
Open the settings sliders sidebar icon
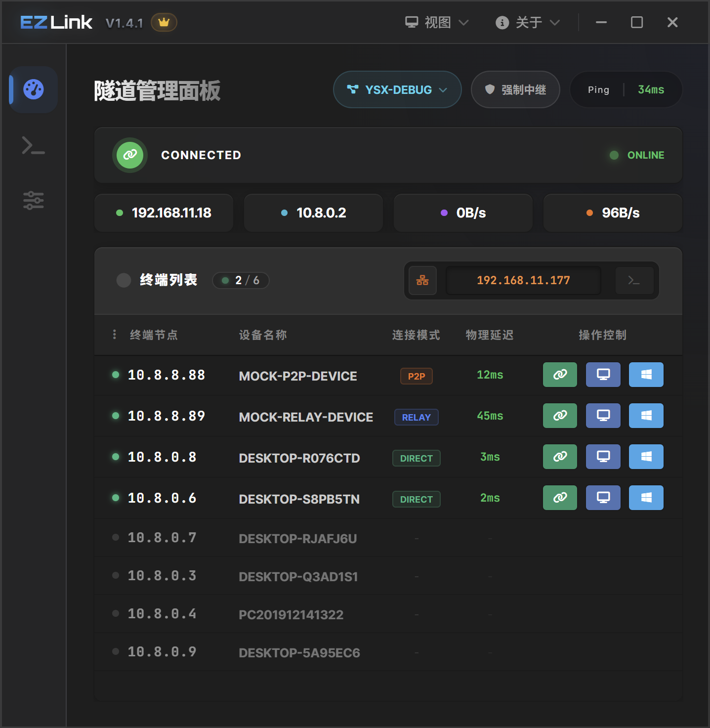[34, 200]
